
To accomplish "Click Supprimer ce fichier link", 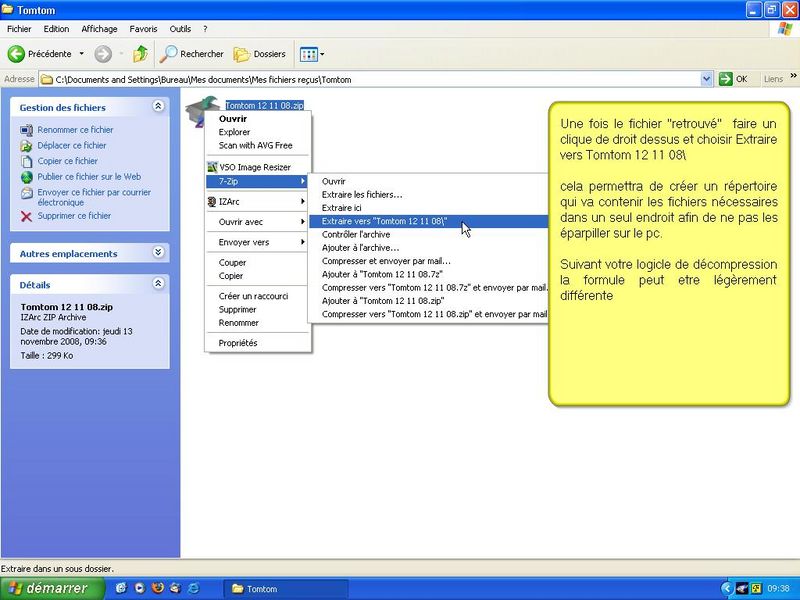I will pyautogui.click(x=74, y=216).
